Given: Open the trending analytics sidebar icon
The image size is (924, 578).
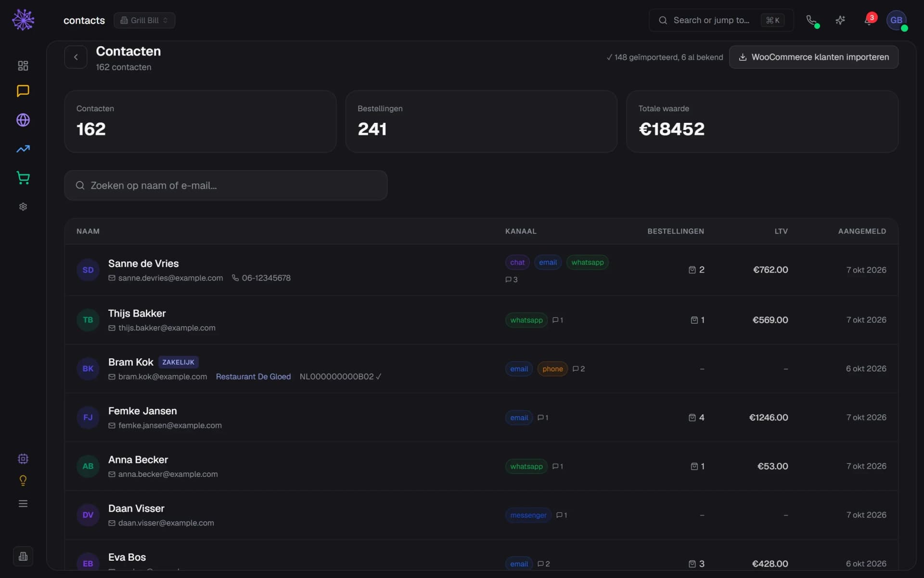Looking at the screenshot, I should point(23,149).
